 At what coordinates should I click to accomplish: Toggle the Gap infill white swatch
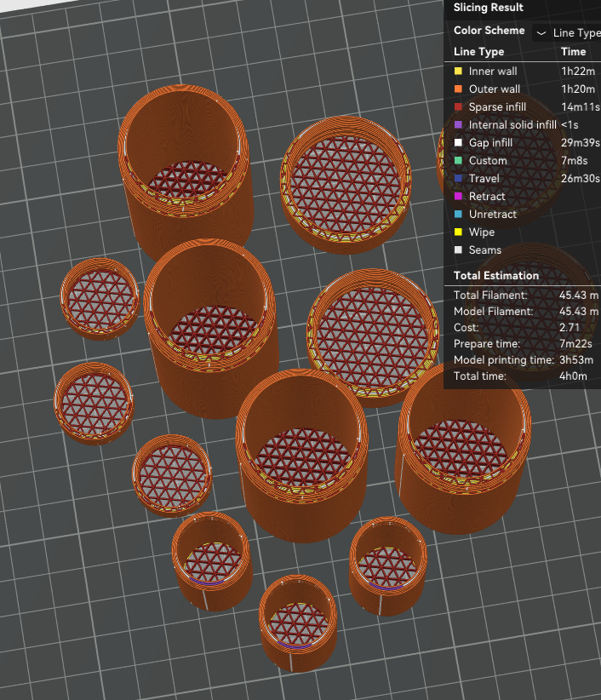(458, 142)
